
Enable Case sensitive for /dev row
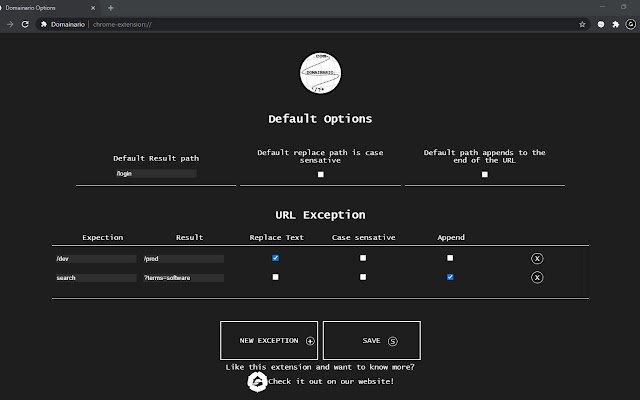363,258
